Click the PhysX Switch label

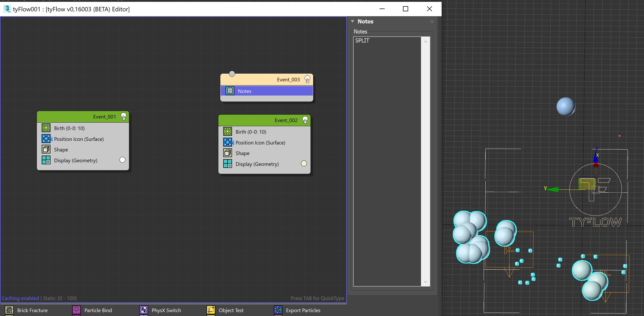(166, 310)
